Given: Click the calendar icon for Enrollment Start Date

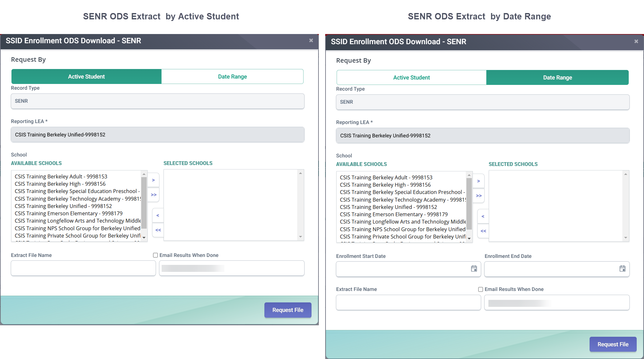Looking at the screenshot, I should (474, 269).
